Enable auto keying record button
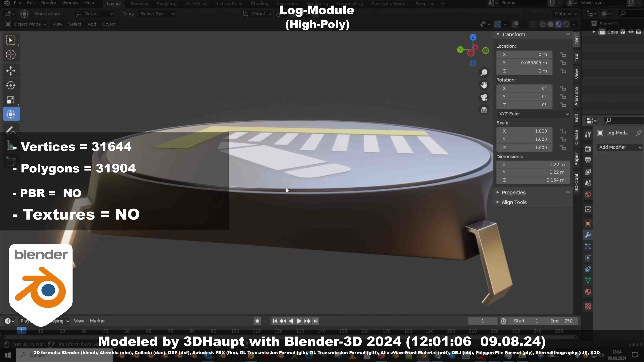The image size is (644, 362). pos(257,321)
